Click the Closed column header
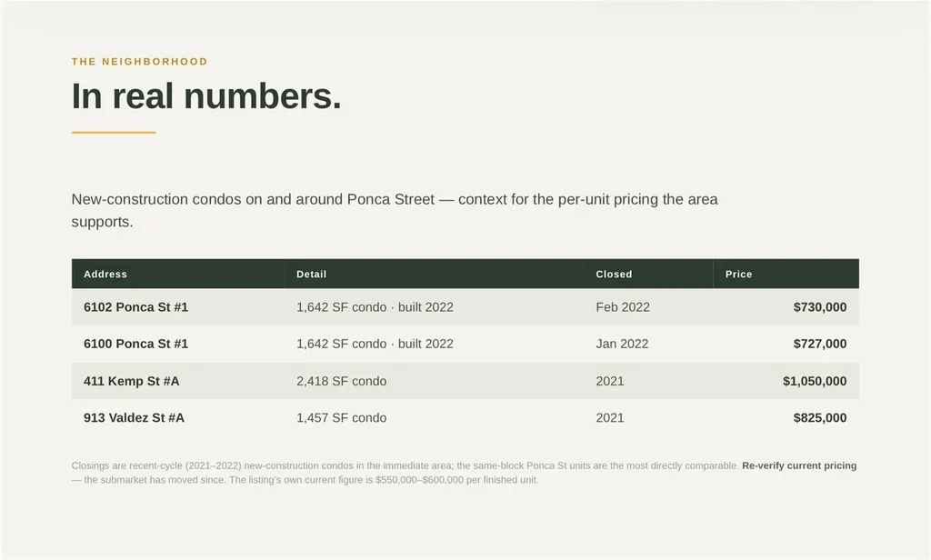This screenshot has height=560, width=931. [x=614, y=275]
